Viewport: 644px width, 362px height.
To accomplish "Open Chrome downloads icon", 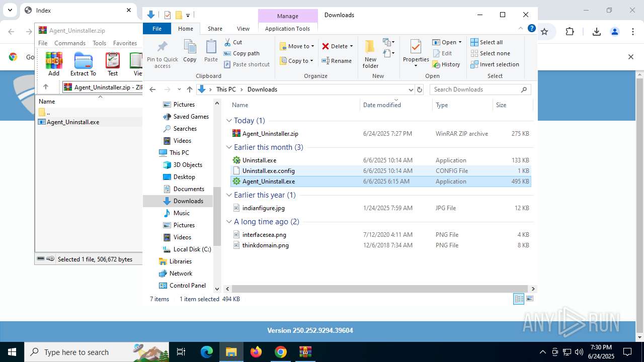I will (597, 32).
